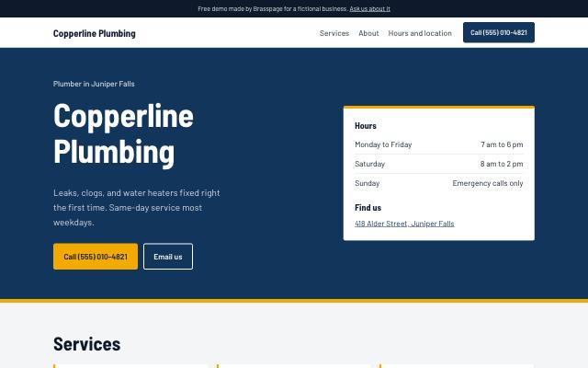
Task: Click the 'Emergency calls only' text
Action: pos(488,183)
